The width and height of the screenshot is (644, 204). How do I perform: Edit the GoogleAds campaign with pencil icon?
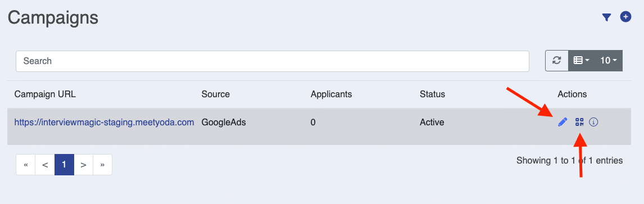563,122
